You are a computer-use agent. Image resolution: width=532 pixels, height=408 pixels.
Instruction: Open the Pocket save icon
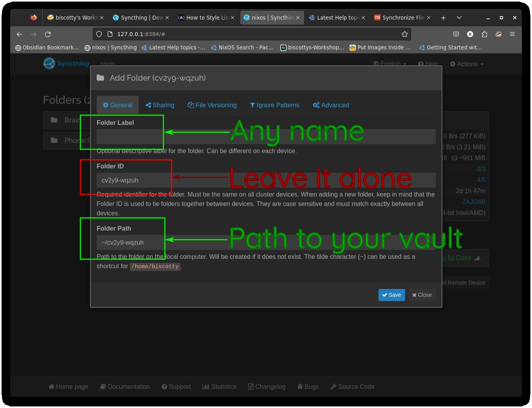coord(456,34)
